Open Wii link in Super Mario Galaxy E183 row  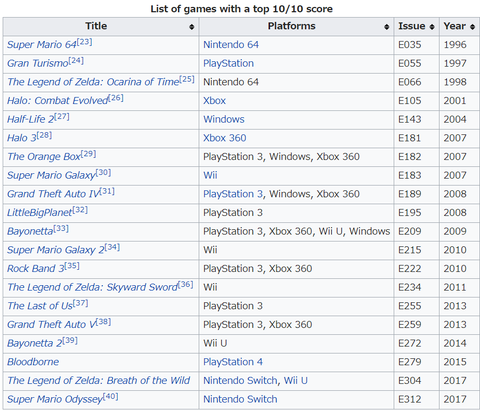pos(210,175)
